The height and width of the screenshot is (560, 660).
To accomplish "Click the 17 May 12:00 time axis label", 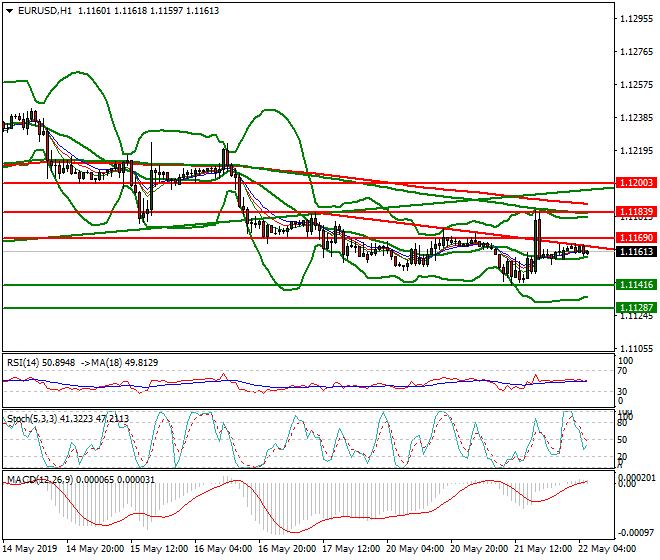I will pyautogui.click(x=351, y=549).
